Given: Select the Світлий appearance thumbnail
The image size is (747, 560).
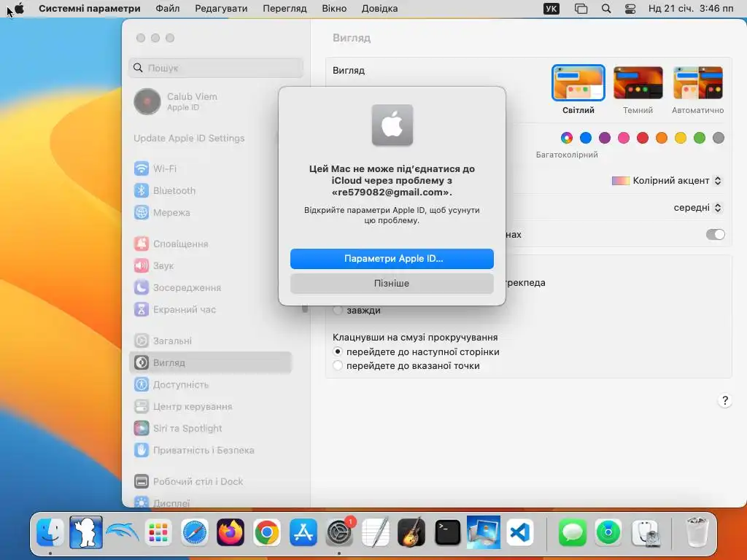Looking at the screenshot, I should coord(578,83).
